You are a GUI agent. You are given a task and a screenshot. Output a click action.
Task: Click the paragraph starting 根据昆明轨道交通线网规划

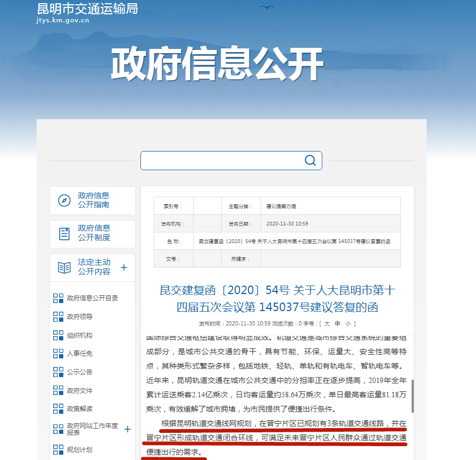point(276,438)
